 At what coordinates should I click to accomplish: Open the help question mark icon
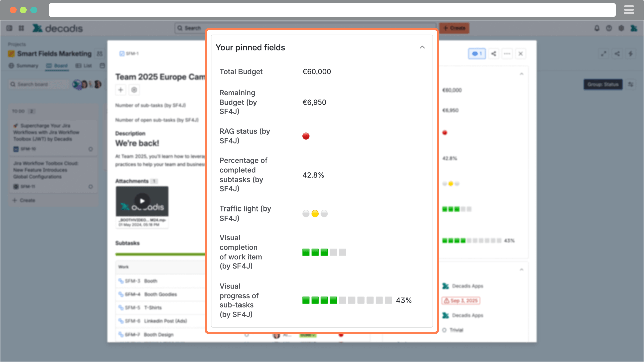coord(609,28)
